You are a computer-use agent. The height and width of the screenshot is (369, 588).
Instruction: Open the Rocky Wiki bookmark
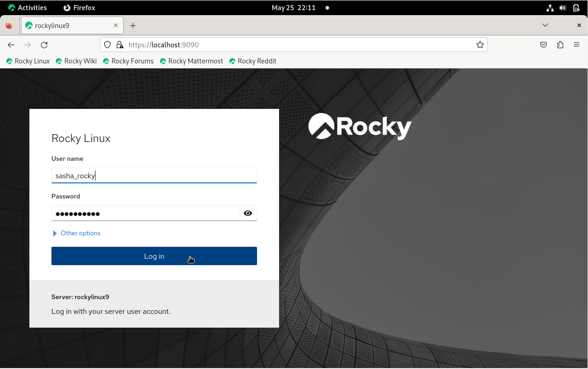coord(76,61)
